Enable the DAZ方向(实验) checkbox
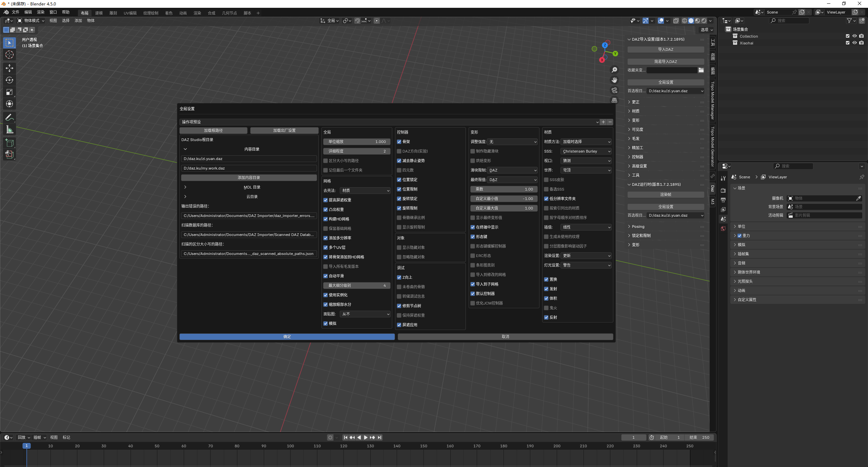 click(x=399, y=151)
